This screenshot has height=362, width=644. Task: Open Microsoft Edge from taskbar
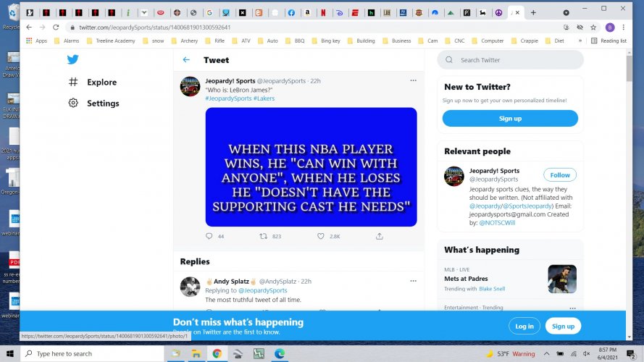(280, 353)
